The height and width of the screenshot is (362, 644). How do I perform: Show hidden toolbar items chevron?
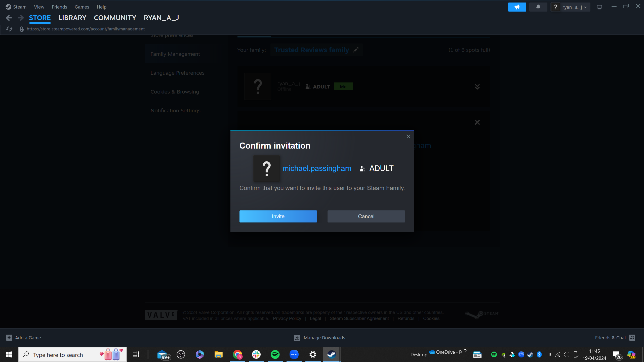pos(465,350)
